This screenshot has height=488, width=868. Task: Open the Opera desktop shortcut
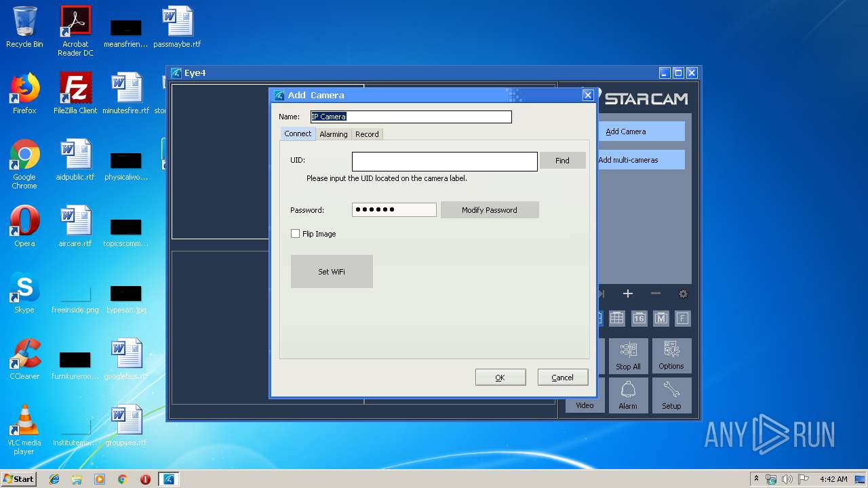24,226
